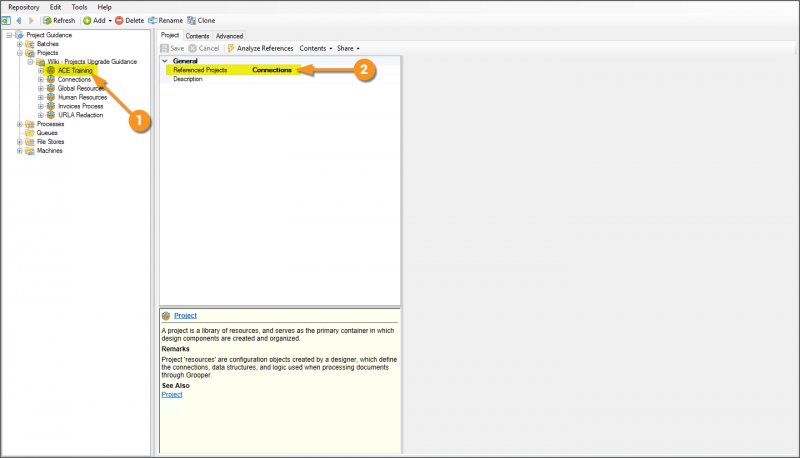Viewport: 800px width, 458px height.
Task: Expand the ACE Training project
Action: click(x=41, y=71)
